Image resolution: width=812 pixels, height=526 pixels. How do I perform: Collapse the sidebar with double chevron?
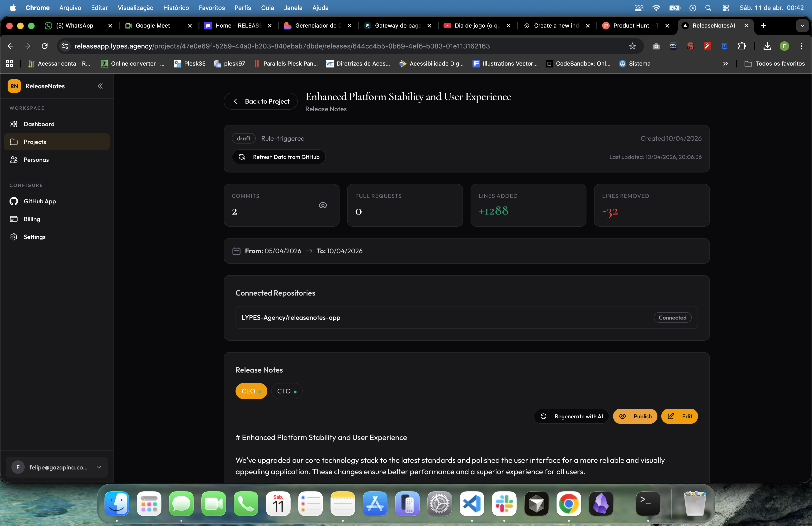[100, 86]
